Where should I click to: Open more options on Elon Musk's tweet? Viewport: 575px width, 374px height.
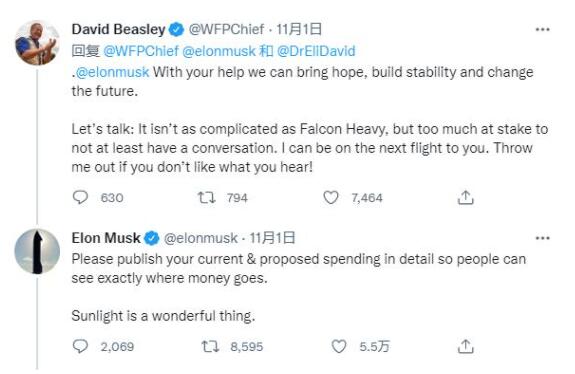tap(542, 238)
